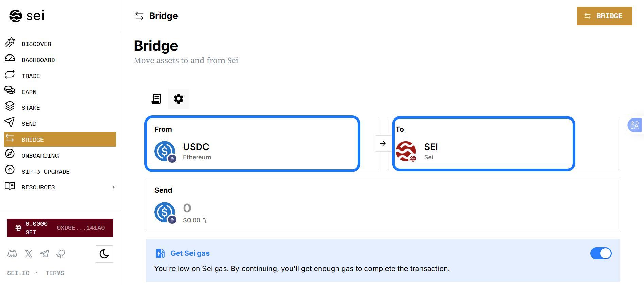Go to Stake in sidebar
Viewport: 644px width, 285px height.
pyautogui.click(x=31, y=108)
